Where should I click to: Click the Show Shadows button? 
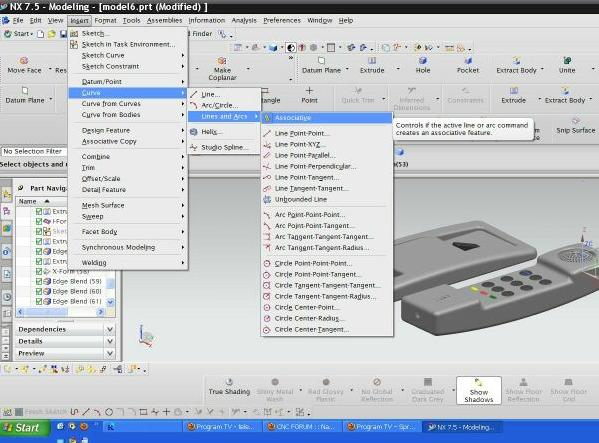coord(479,390)
